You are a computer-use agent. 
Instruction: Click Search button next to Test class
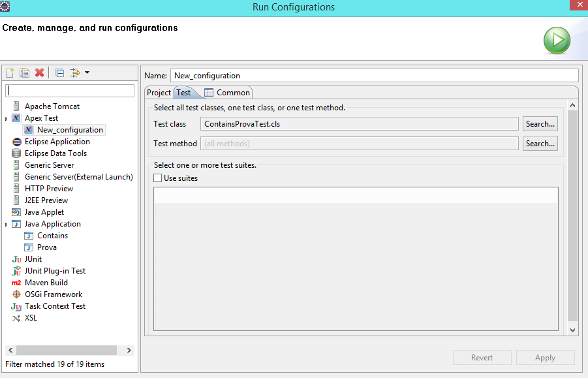(540, 124)
